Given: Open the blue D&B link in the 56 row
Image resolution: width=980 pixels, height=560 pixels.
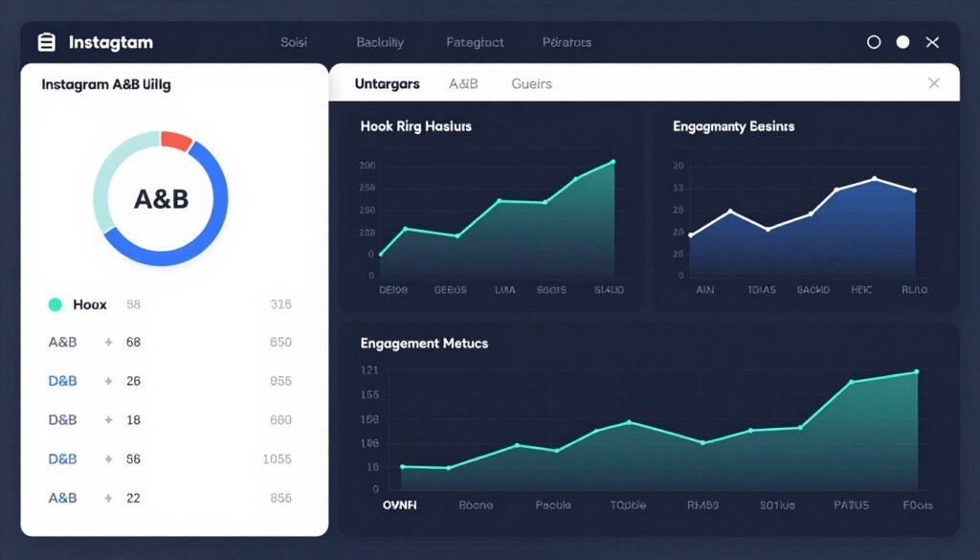Looking at the screenshot, I should tap(62, 459).
